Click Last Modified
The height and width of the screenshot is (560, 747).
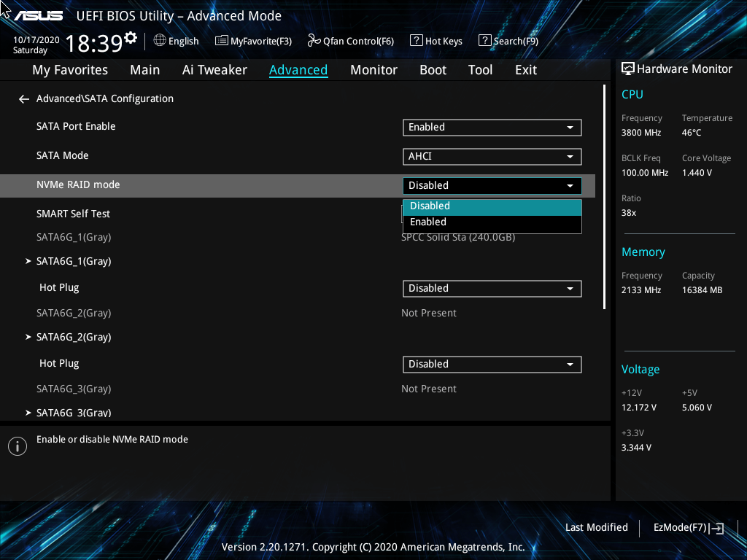(x=597, y=528)
